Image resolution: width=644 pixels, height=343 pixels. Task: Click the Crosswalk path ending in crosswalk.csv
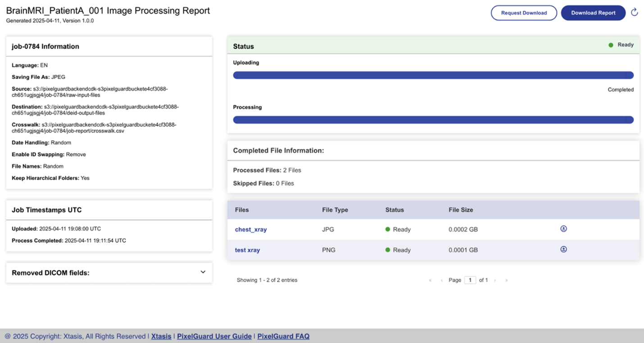tap(94, 128)
